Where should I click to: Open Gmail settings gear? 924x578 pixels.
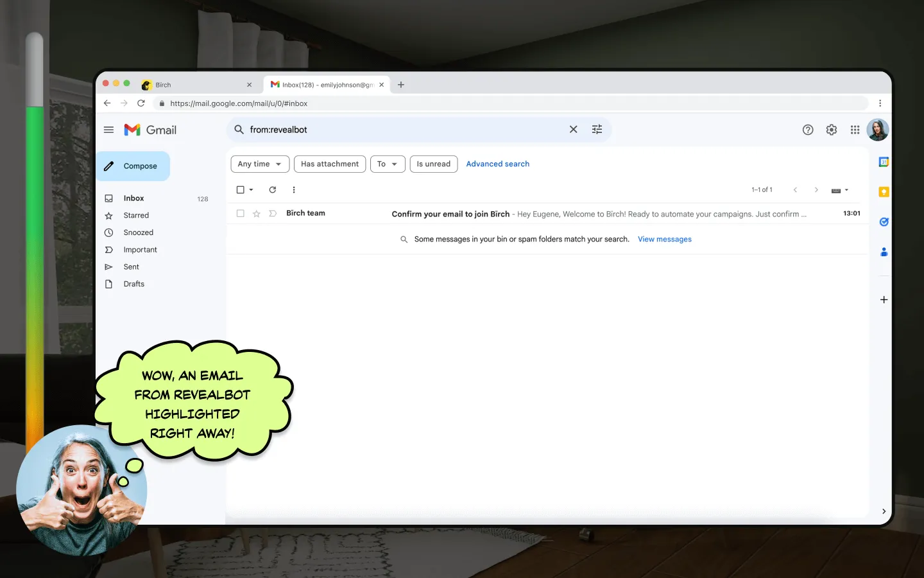[832, 130]
